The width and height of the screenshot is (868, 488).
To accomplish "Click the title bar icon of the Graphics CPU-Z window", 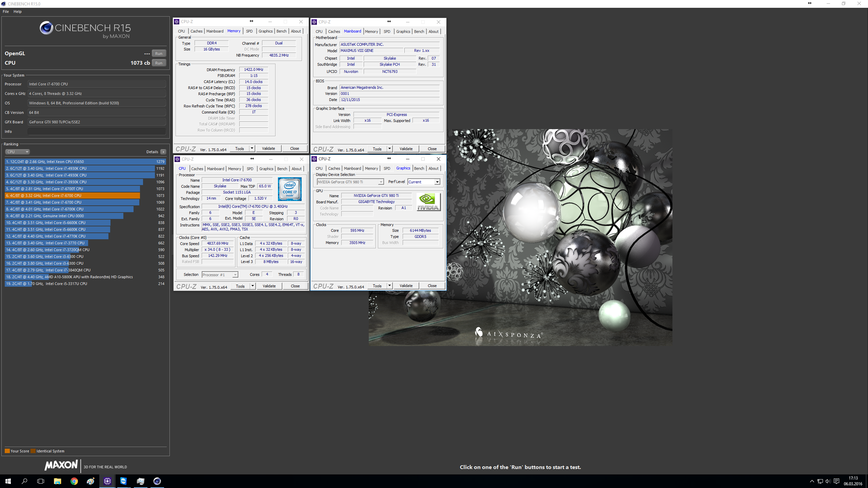I will [x=314, y=159].
